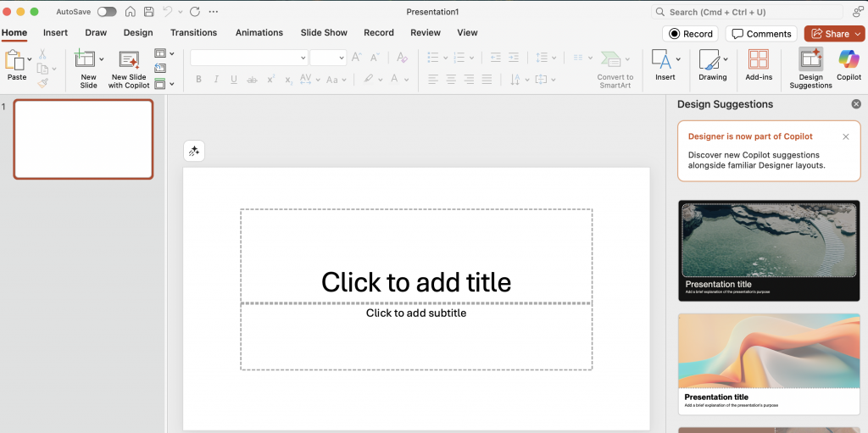The image size is (868, 433).
Task: Open the Copilot pane from the ribbon
Action: click(849, 61)
